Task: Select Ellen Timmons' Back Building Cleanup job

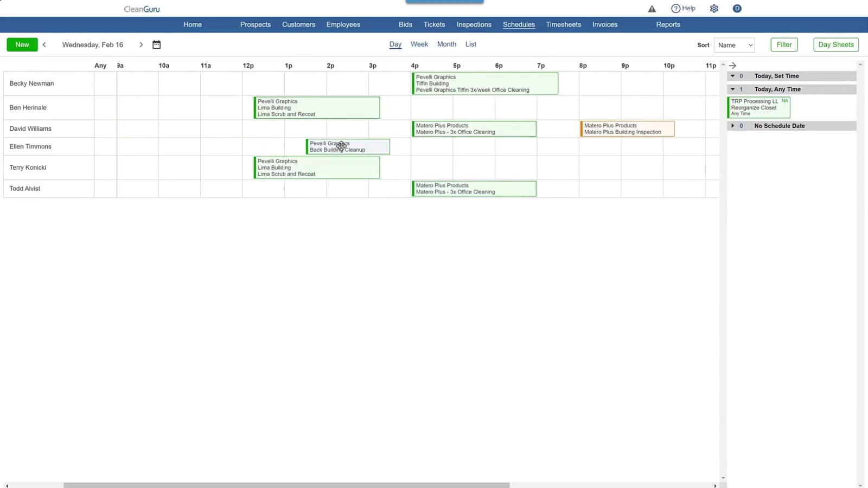Action: tap(348, 146)
